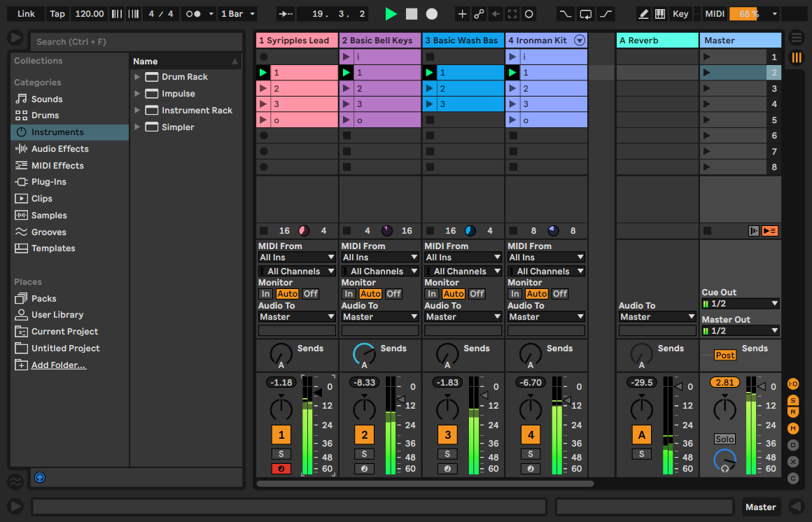Click the browser search field
Screen dimensions: 812x522
[x=136, y=42]
